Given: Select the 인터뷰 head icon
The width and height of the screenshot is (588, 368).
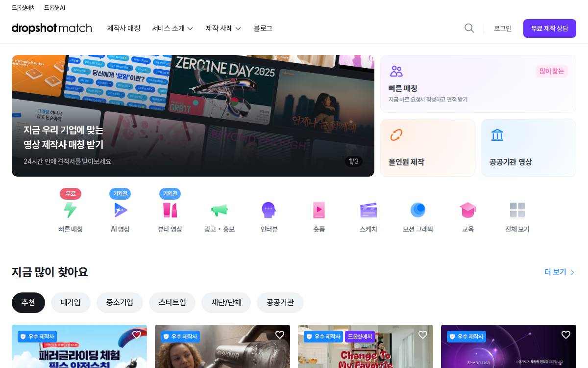Looking at the screenshot, I should (269, 210).
